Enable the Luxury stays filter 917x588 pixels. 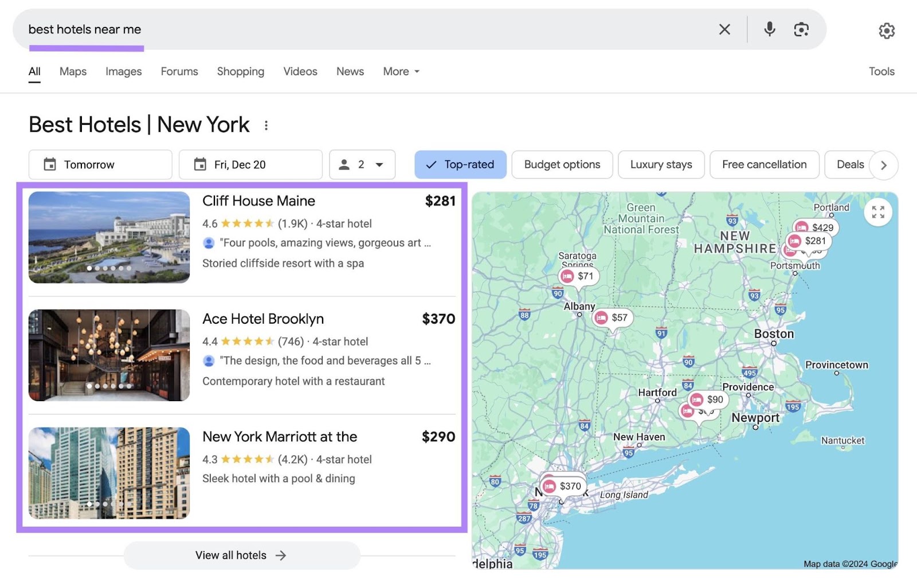click(661, 164)
